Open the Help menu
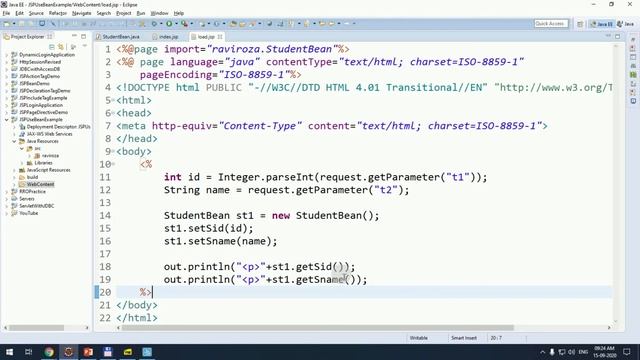640x360 pixels. coord(179,13)
